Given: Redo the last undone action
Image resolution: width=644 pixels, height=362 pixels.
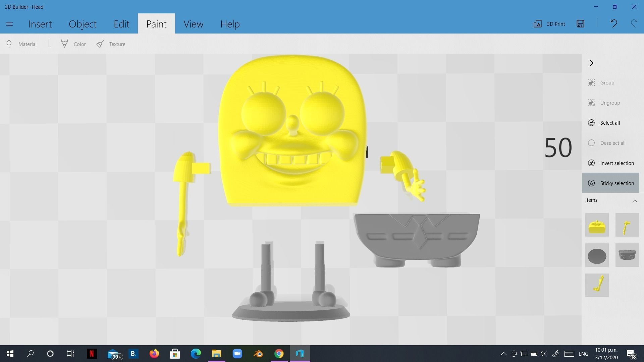Looking at the screenshot, I should [634, 23].
